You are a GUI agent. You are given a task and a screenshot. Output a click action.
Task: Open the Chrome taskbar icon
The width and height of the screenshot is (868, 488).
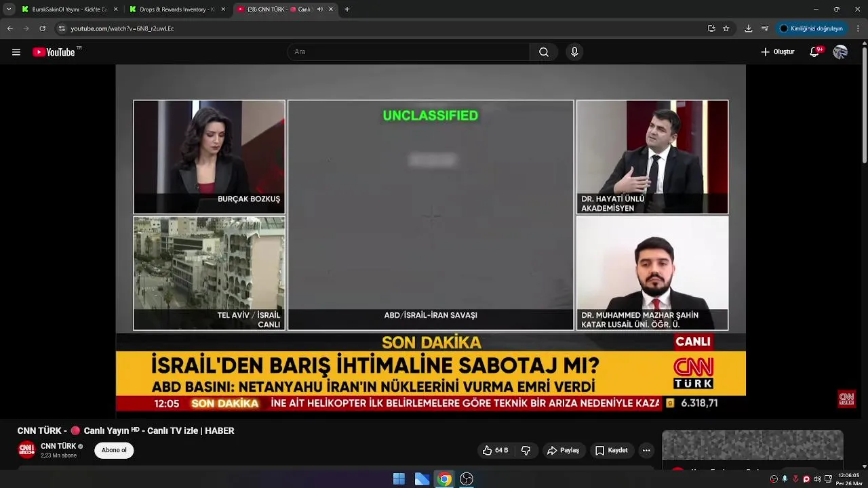(444, 479)
